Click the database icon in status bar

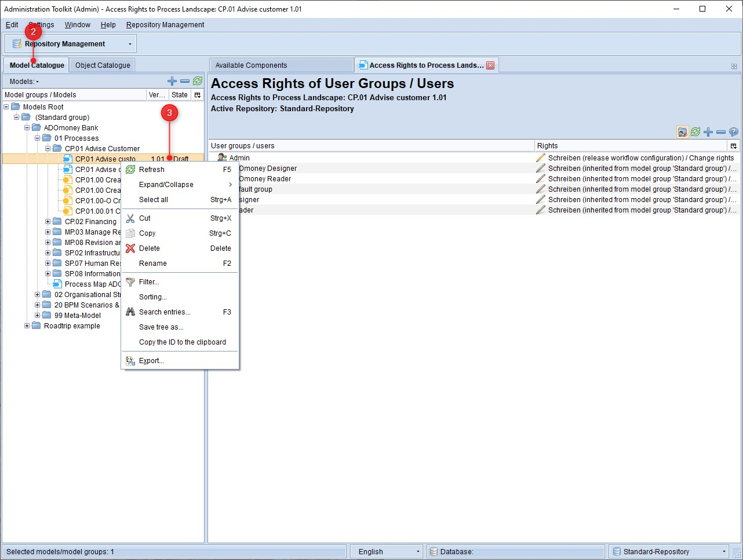(434, 552)
